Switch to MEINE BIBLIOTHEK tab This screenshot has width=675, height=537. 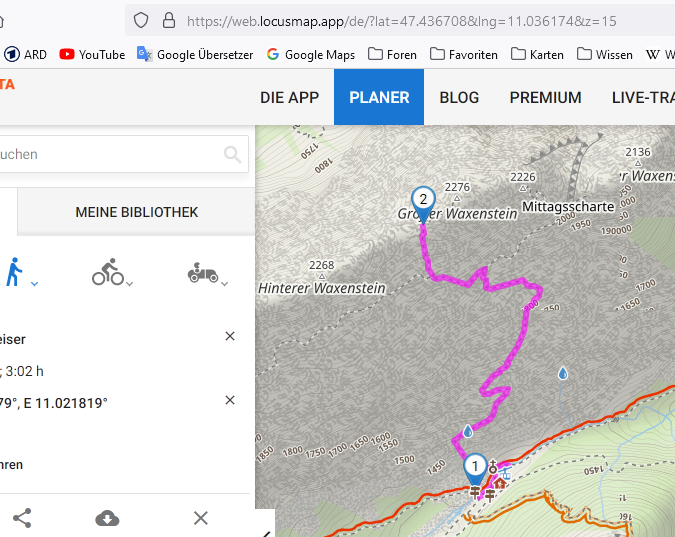coord(136,212)
